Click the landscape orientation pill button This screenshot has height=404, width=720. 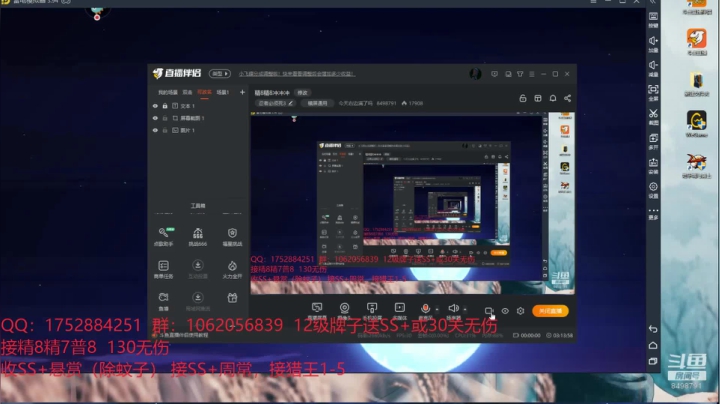[x=317, y=103]
